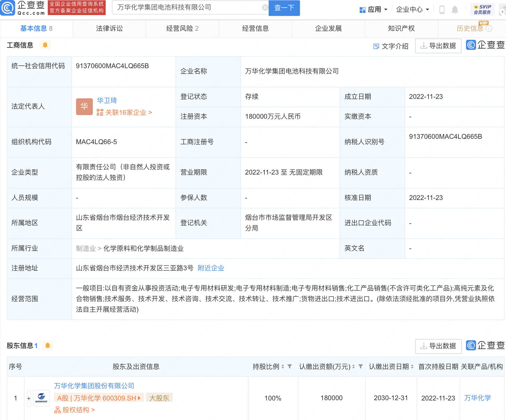Expand the shareholder row with plus button
Image resolution: width=506 pixels, height=420 pixels.
click(29, 398)
